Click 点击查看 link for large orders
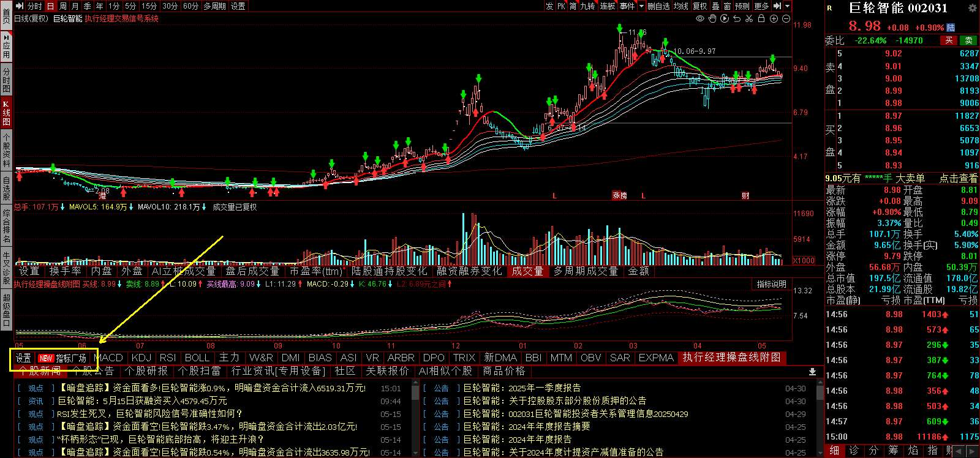980x458 pixels. 959,178
